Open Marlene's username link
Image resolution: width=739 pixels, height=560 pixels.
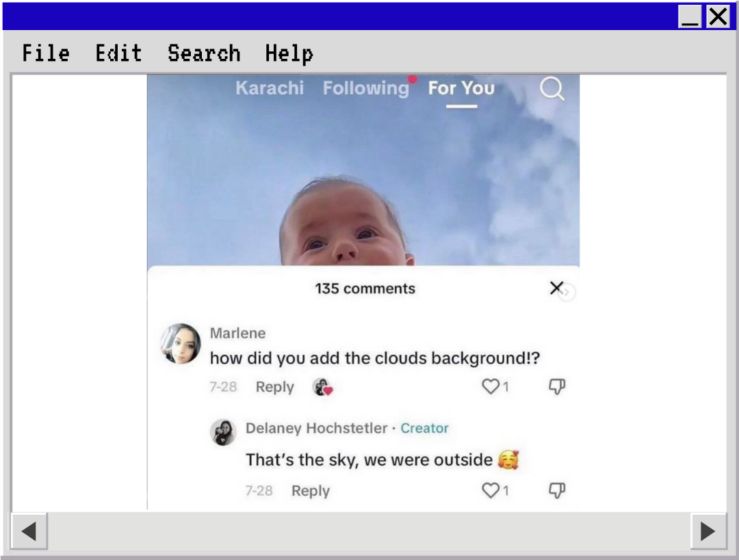(237, 333)
